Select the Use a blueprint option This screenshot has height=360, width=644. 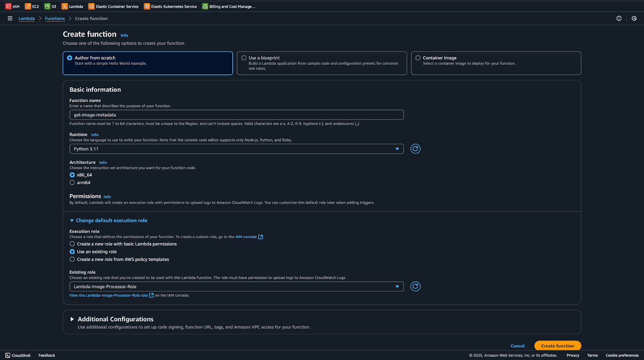(244, 58)
